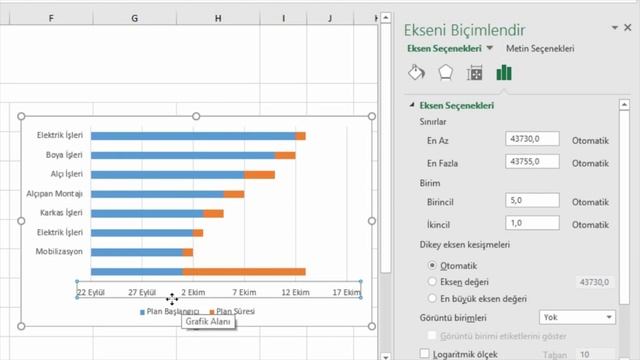Click the chart's bottom-left corner handle
Screen dimensions: 640x360
pyautogui.click(x=21, y=326)
